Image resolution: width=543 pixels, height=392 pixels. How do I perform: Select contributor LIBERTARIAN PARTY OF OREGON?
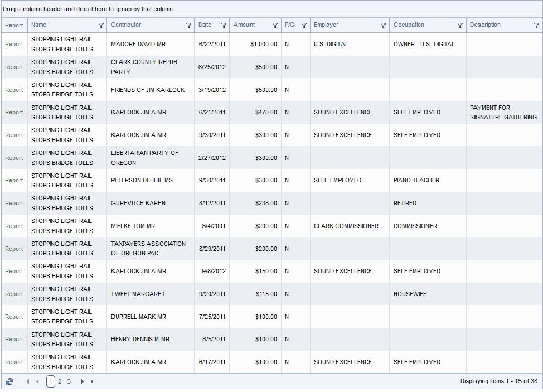point(144,158)
